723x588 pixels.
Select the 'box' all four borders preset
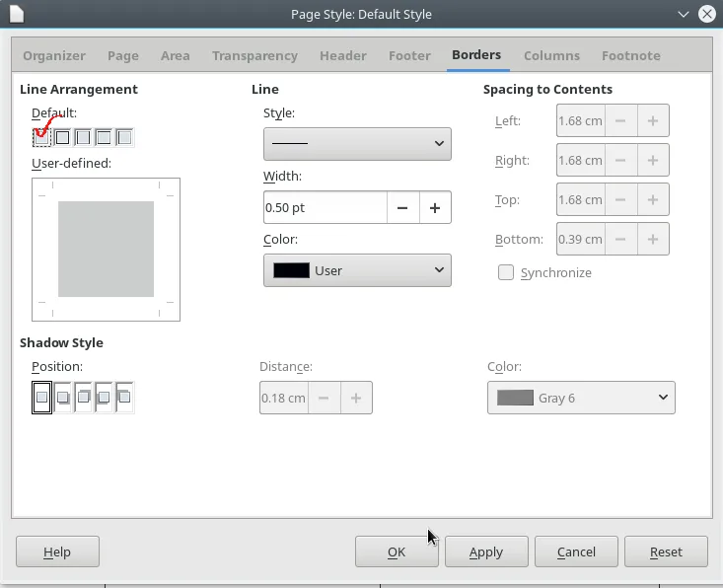click(63, 137)
